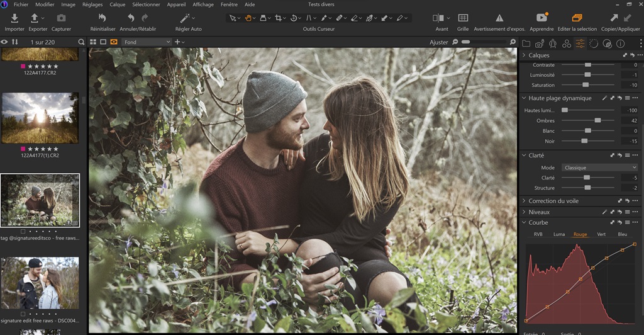This screenshot has height=335, width=644.
Task: Click the browser sort arrows icon
Action: tap(15, 42)
